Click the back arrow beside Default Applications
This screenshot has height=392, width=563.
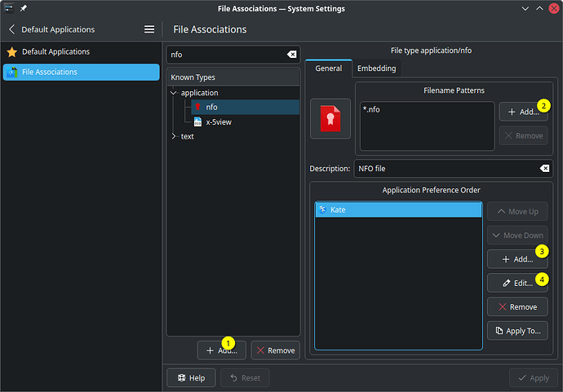coord(12,29)
